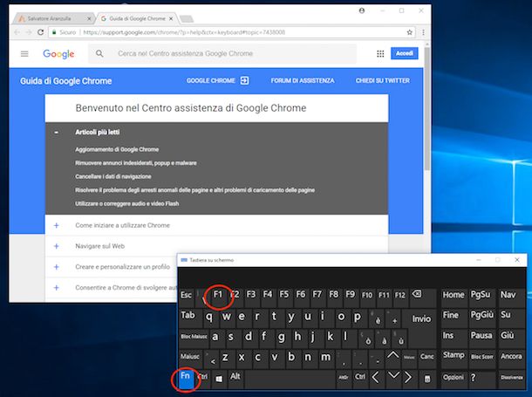Click the search magnifier icon
Viewport: 532px width, 397px height.
pos(99,53)
